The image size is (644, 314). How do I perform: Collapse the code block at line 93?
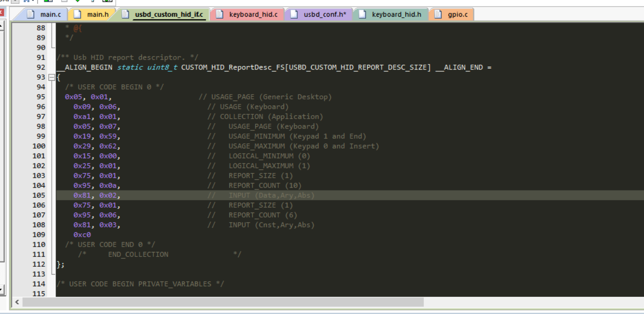52,77
